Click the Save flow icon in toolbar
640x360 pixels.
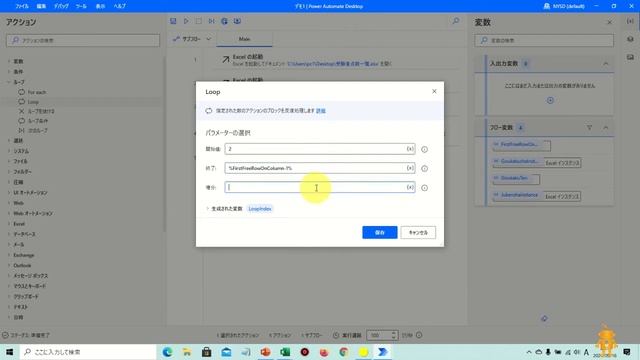click(173, 21)
